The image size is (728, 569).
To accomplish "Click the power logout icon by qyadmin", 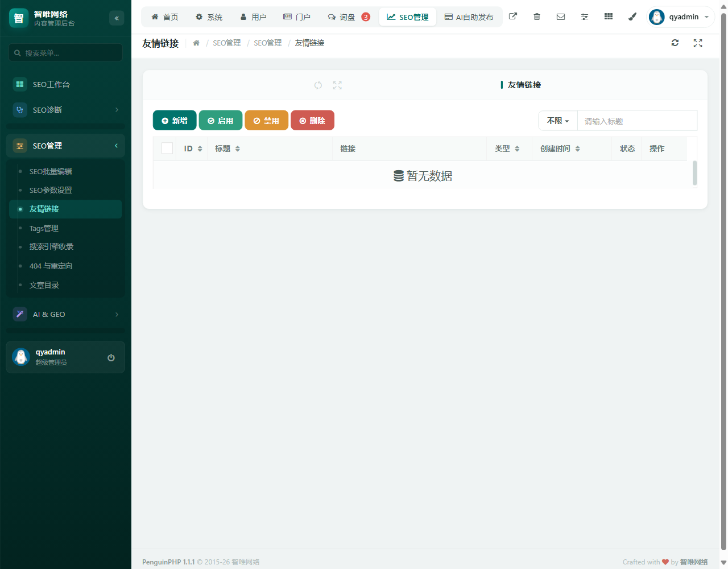I will coord(111,357).
